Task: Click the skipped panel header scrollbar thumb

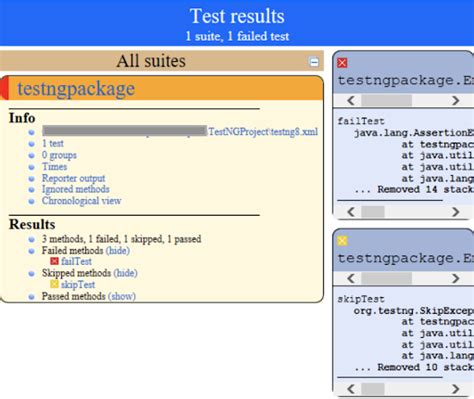Action: [386, 278]
